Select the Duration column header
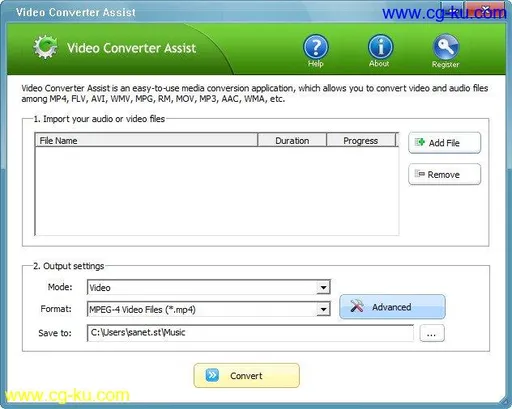The image size is (512, 409). (292, 140)
